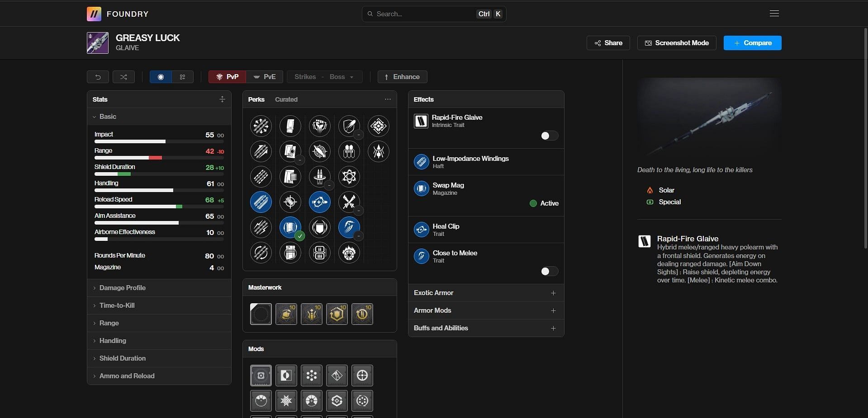Screen dimensions: 868x418
Task: Expand the Time-to-Kill section
Action: (159, 305)
